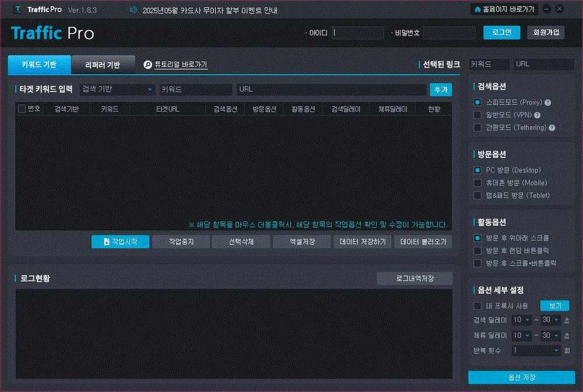This screenshot has height=392, width=583.
Task: Select the 키워드 기반 tab
Action: point(39,65)
